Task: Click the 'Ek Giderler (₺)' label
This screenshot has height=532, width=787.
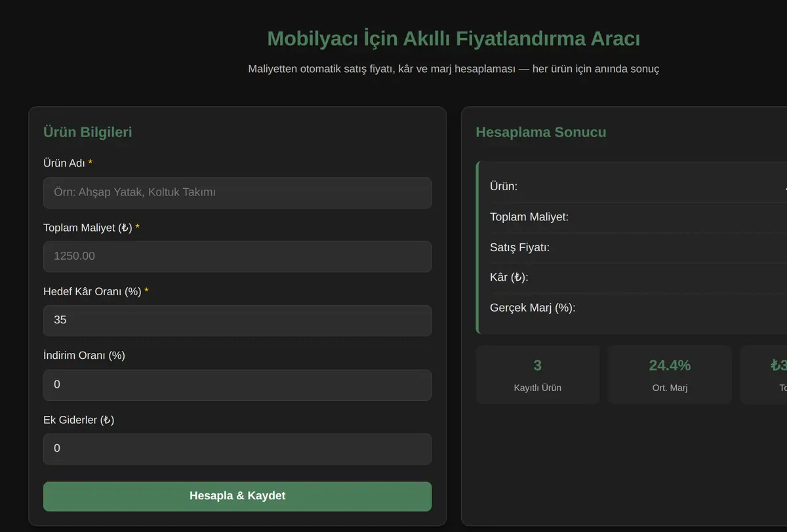Action: pos(79,420)
